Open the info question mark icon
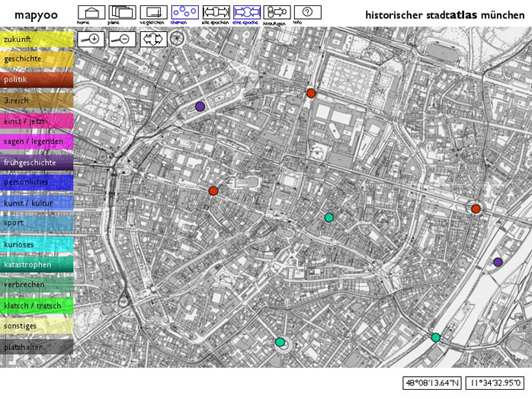The image size is (532, 399). [307, 12]
